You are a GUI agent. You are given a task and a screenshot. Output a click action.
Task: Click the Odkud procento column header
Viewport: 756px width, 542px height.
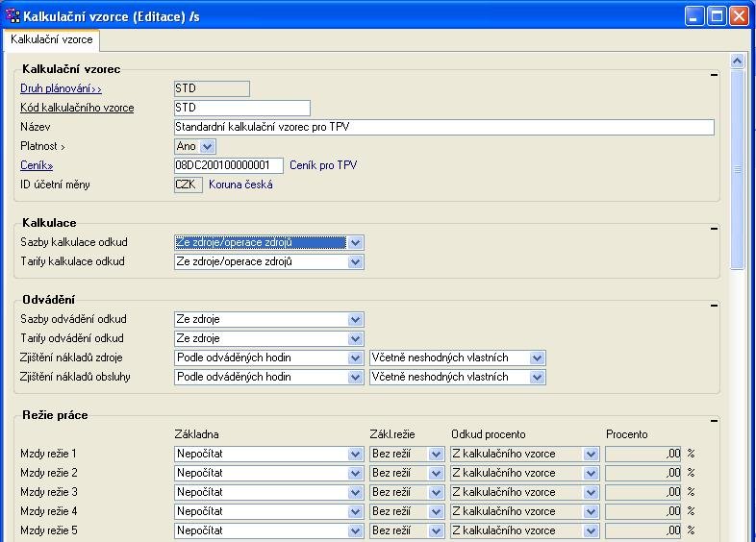489,434
